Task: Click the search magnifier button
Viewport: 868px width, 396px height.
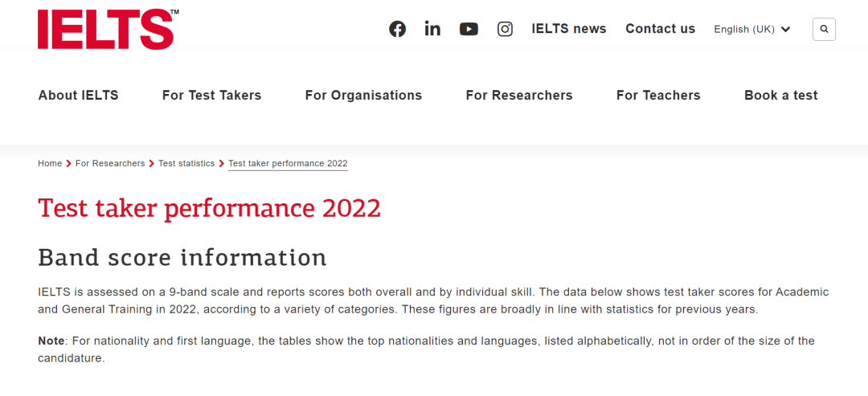Action: coord(824,29)
